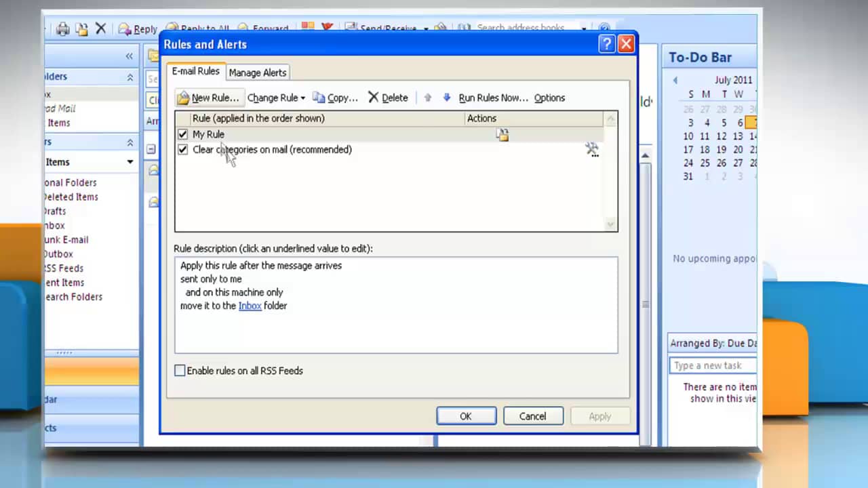868x488 pixels.
Task: Click the red Follow Up flag icon
Action: point(327,28)
